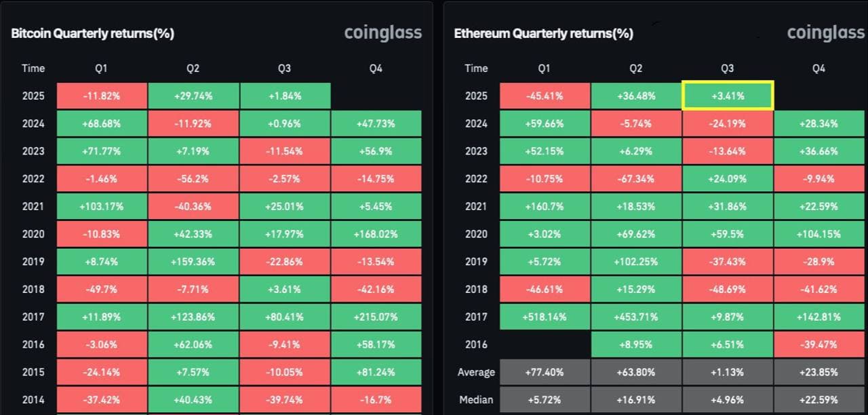Select the Bitcoin +103.17% cell for 2021 Q1
Image resolution: width=868 pixels, height=415 pixels.
101,206
